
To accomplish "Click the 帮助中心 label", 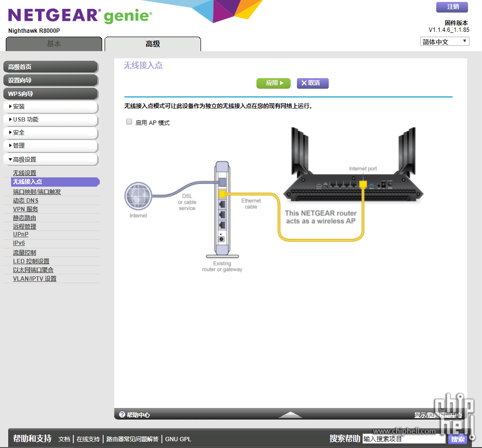I will pos(138,415).
